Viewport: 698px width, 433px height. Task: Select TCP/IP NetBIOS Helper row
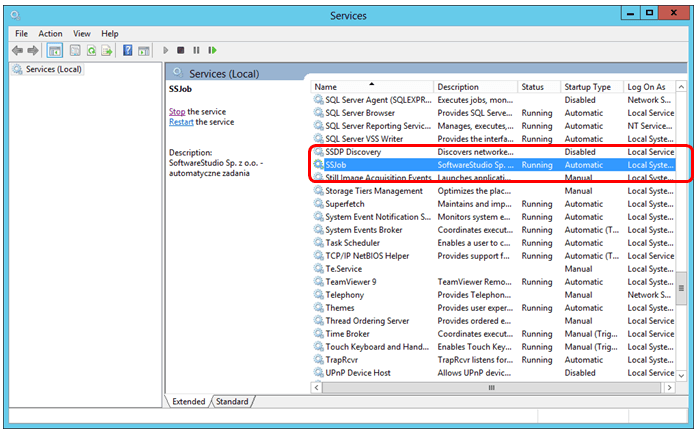(493, 256)
